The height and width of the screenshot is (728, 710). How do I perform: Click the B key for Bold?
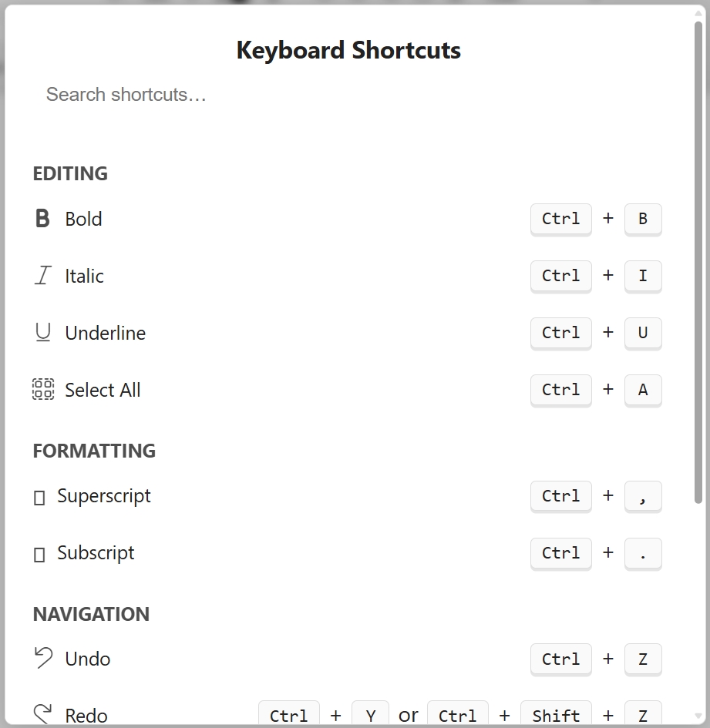click(643, 219)
